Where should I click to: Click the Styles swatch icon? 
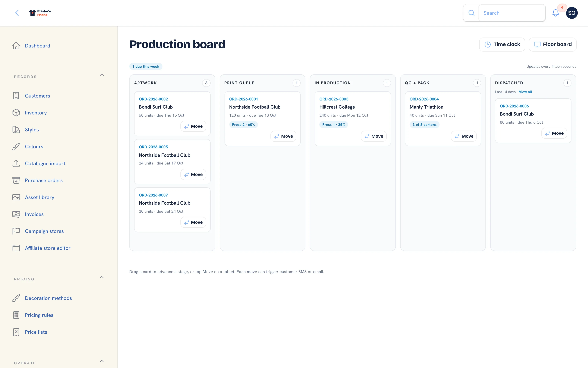click(16, 130)
